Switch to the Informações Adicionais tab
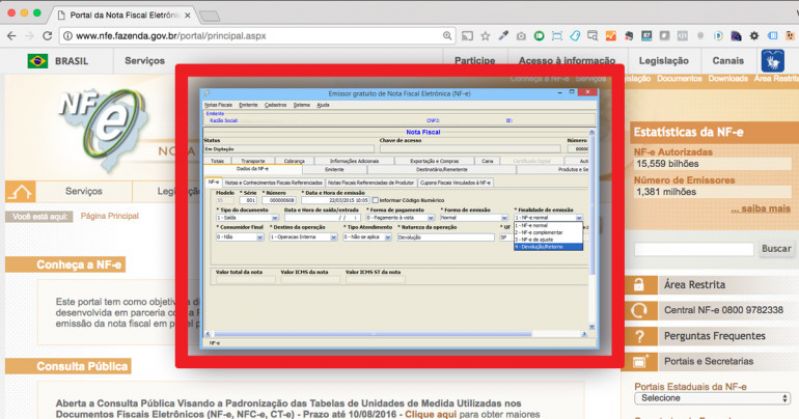This screenshot has height=419, width=799. point(354,161)
